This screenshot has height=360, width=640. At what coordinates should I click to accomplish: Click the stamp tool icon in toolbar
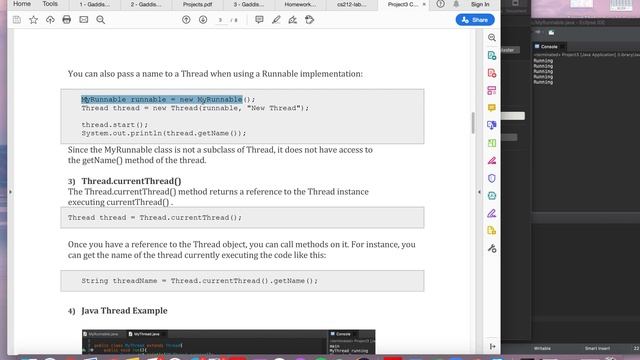click(309, 20)
